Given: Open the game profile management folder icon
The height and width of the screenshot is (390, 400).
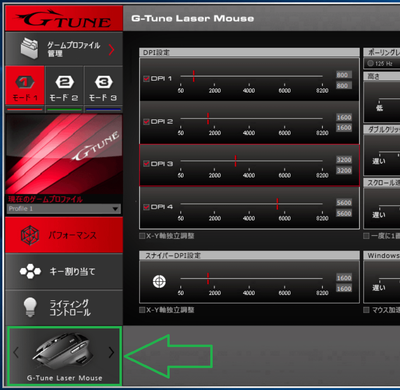Looking at the screenshot, I should 30,49.
